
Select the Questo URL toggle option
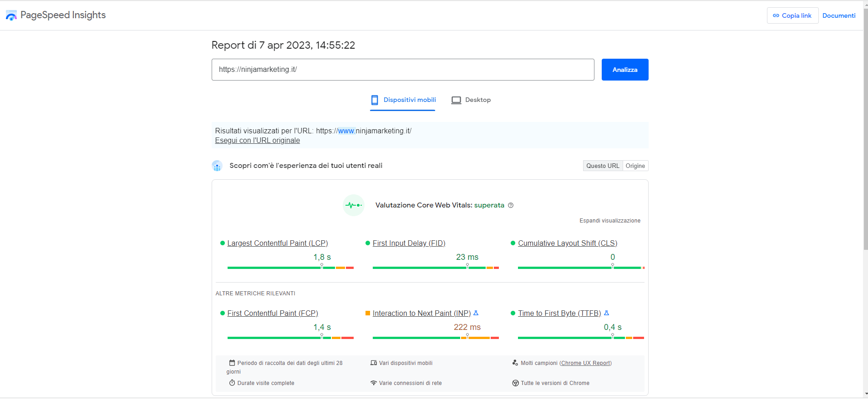tap(603, 166)
